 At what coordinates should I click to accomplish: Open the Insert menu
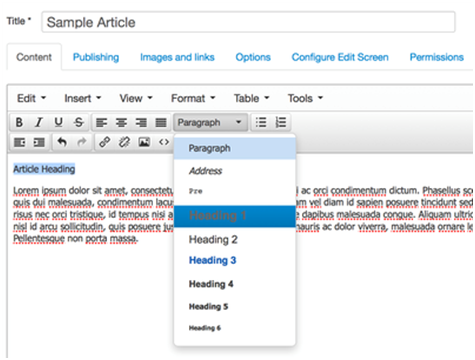(x=82, y=98)
